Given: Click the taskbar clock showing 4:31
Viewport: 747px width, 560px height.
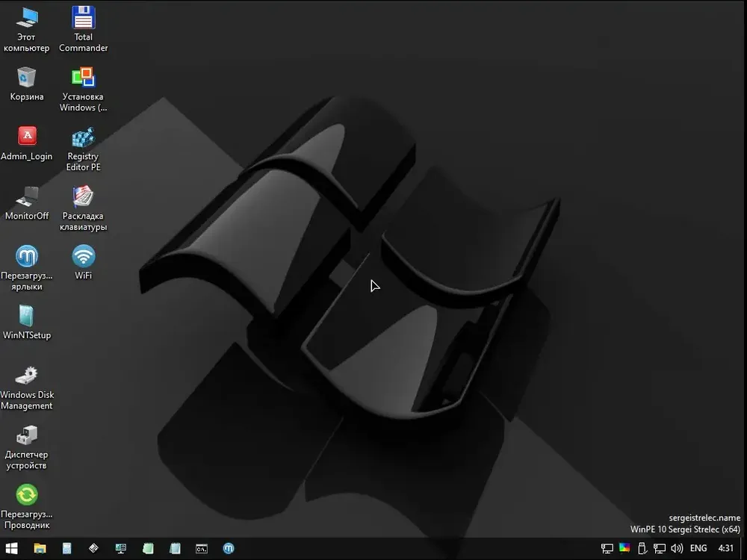Looking at the screenshot, I should tap(725, 549).
